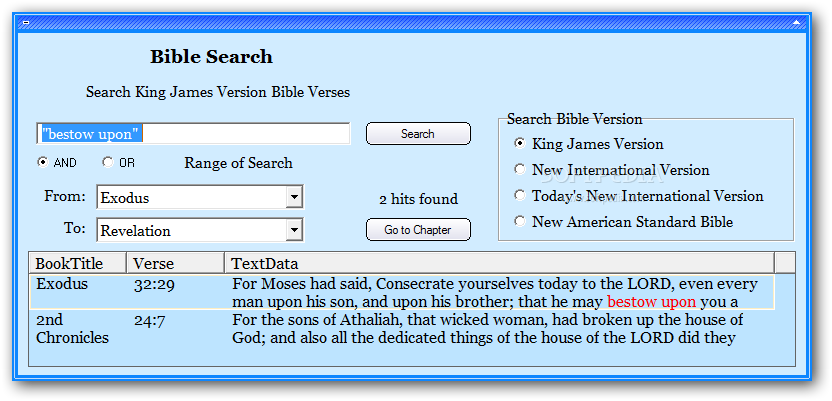Click verse reference 24:7
The width and height of the screenshot is (832, 401).
coord(148,320)
